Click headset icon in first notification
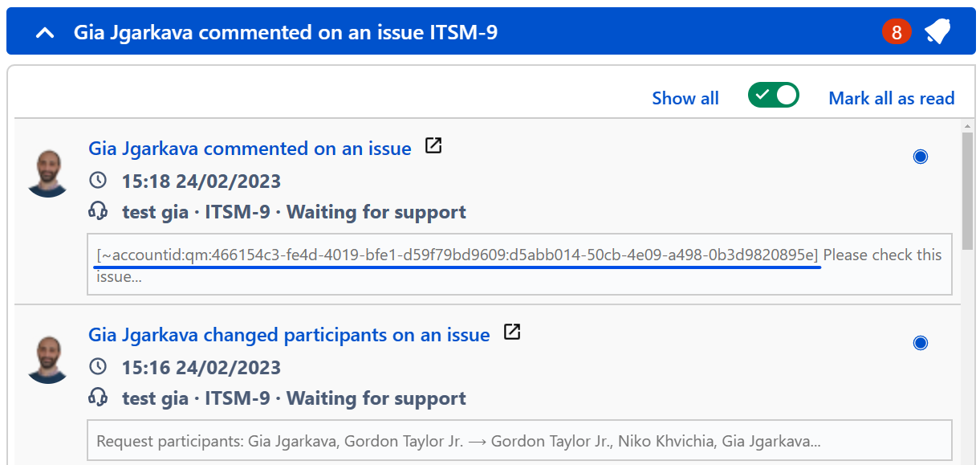The image size is (980, 465). pyautogui.click(x=98, y=211)
